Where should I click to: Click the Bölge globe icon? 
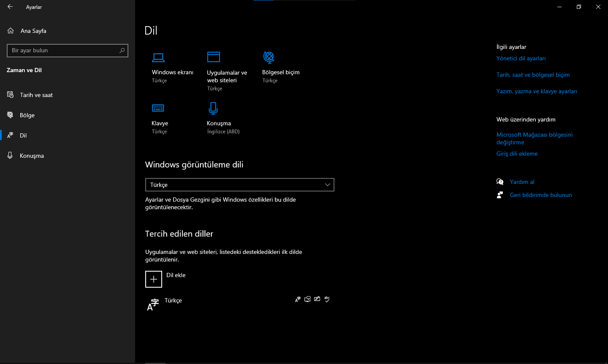(x=11, y=115)
